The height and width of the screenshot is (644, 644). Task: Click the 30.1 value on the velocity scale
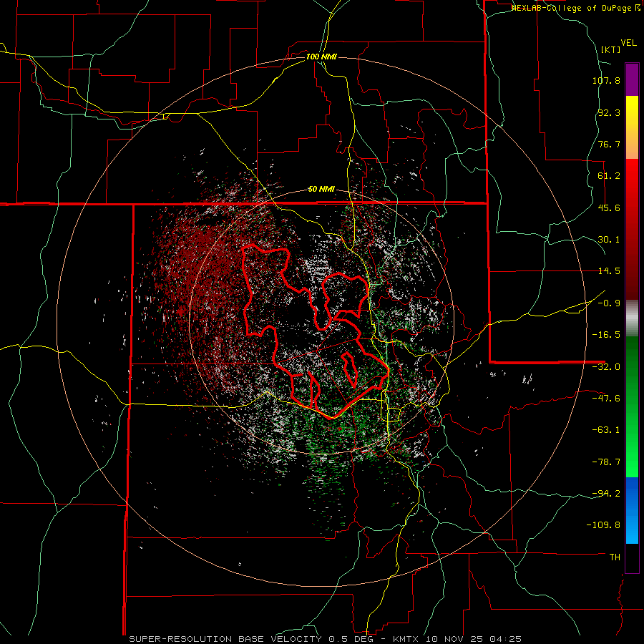coord(609,240)
